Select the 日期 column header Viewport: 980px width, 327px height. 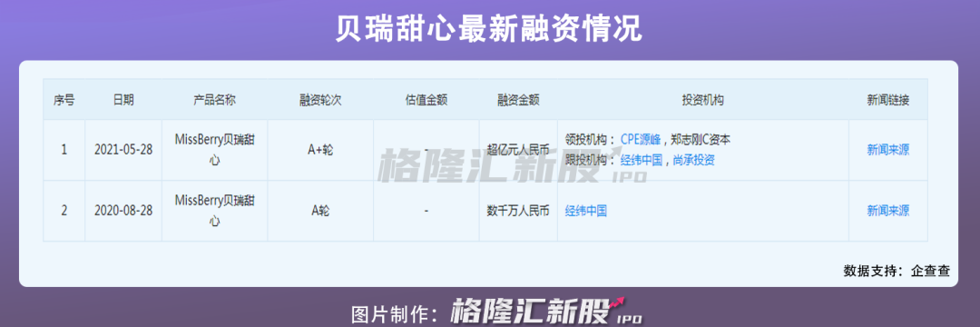click(x=123, y=99)
